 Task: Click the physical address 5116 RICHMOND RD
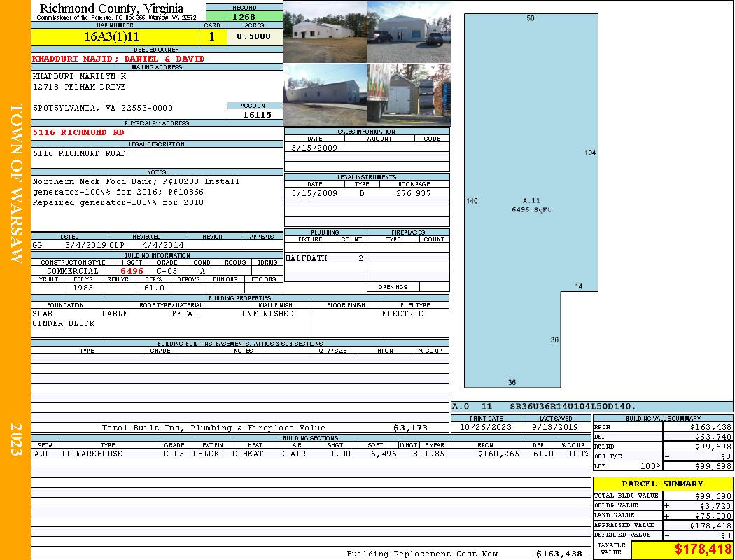tap(79, 132)
